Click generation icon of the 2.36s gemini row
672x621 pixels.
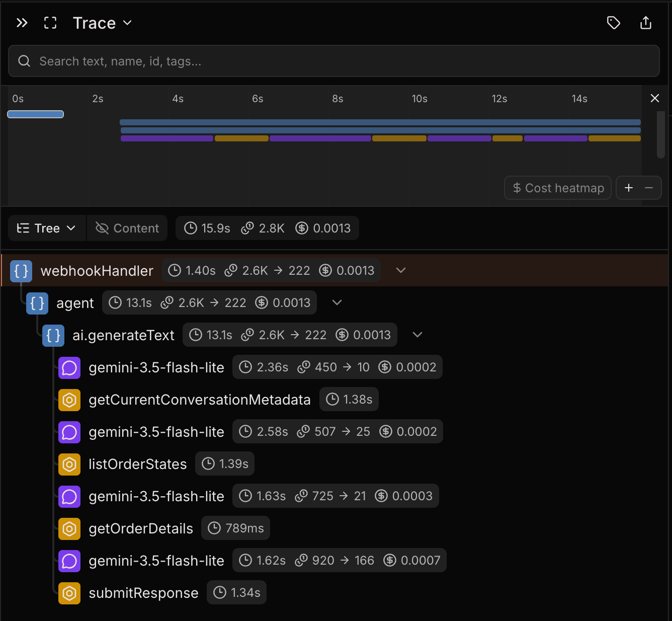[x=69, y=367]
